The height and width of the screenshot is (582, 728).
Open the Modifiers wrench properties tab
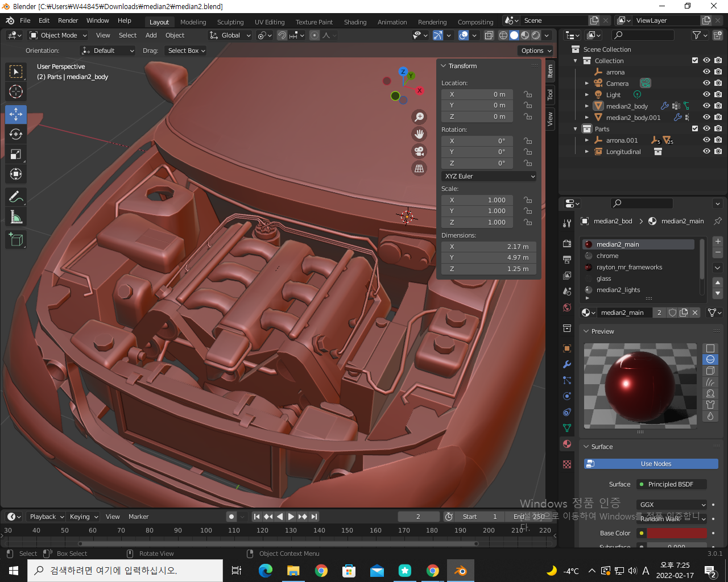[567, 364]
